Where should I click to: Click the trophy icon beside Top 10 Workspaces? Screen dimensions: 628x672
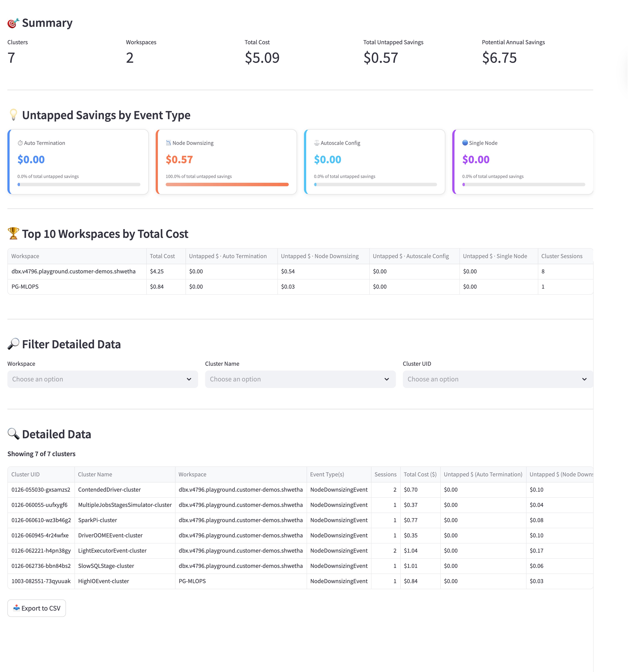tap(13, 234)
